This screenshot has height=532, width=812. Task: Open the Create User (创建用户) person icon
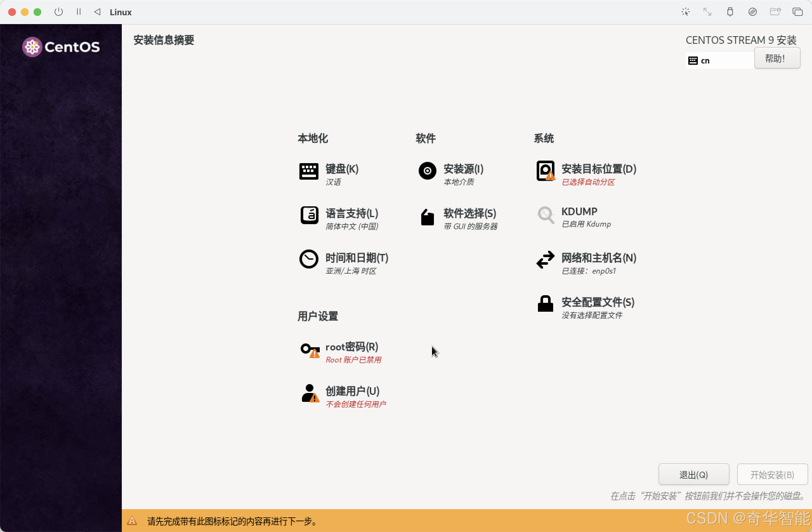pos(310,393)
